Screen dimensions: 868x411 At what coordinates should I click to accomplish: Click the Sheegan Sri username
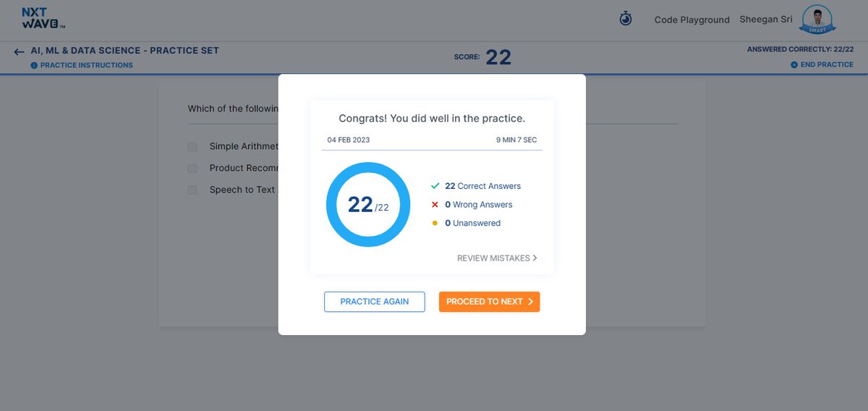765,20
